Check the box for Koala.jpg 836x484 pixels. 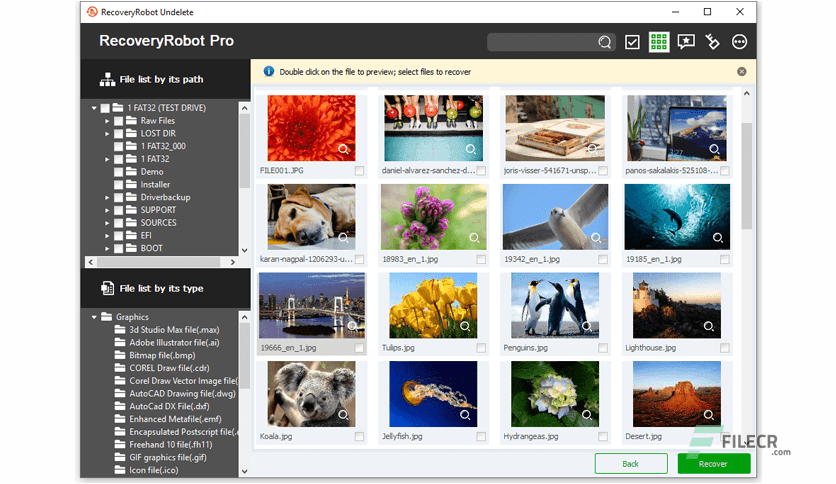[x=359, y=436]
